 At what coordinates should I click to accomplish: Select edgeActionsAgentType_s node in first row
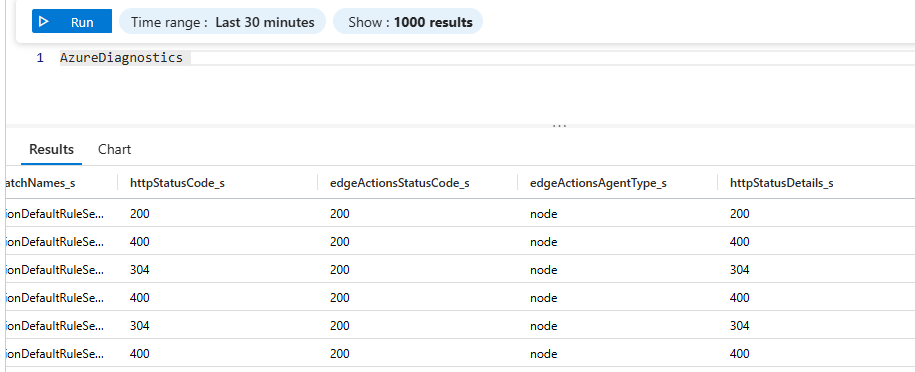[x=543, y=214]
